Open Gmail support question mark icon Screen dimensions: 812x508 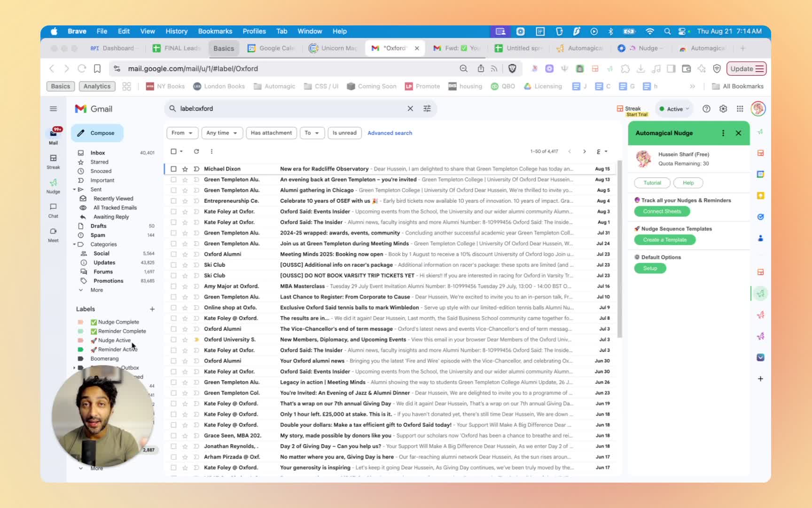pyautogui.click(x=706, y=109)
